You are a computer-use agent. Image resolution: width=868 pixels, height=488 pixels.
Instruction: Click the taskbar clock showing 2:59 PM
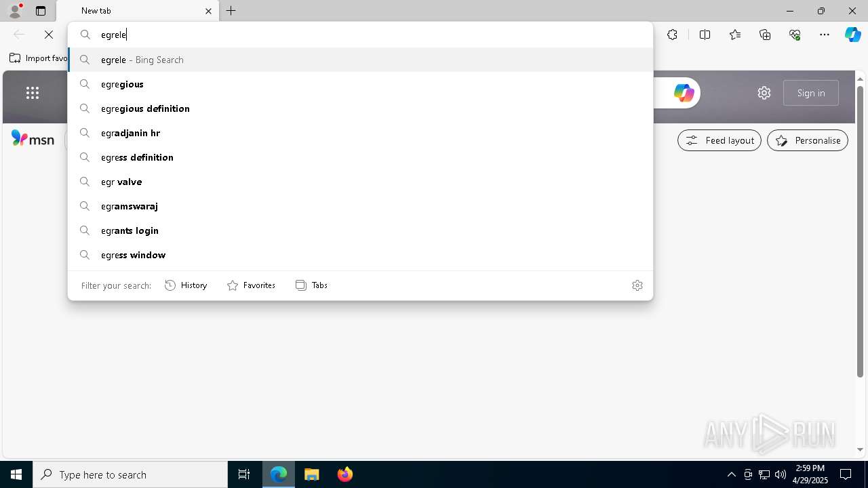810,474
